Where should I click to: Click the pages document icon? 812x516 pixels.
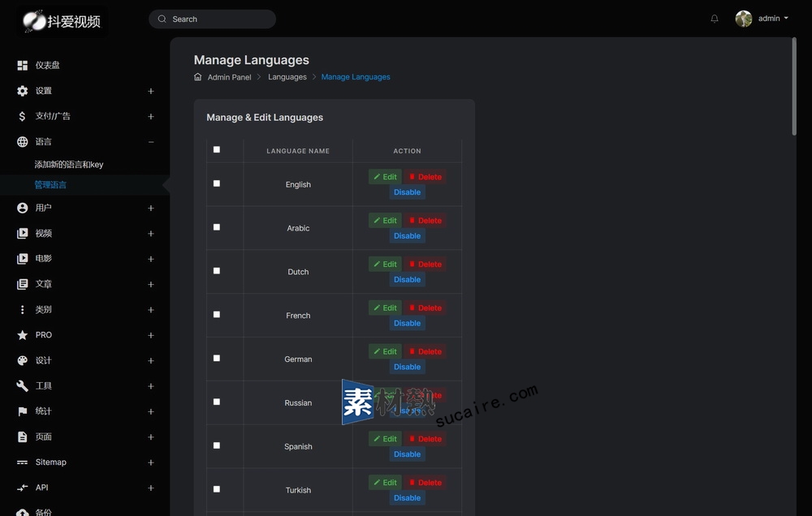pos(22,436)
